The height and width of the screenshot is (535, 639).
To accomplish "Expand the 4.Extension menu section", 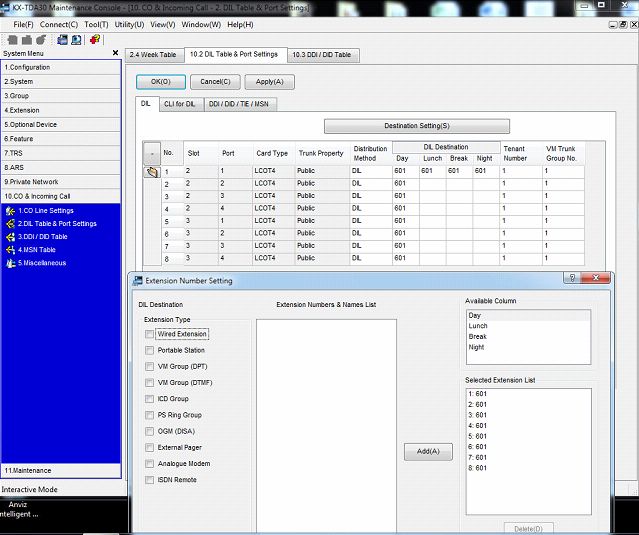I will pyautogui.click(x=61, y=110).
